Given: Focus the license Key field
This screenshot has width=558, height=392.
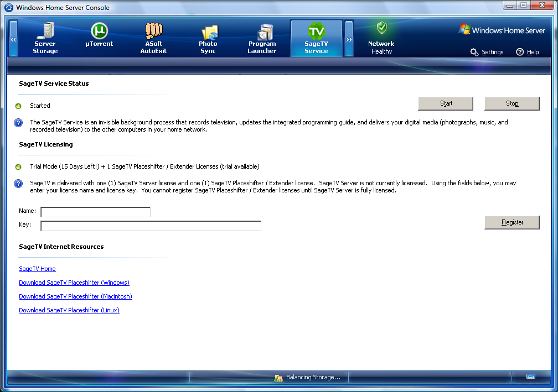Looking at the screenshot, I should (151, 226).
